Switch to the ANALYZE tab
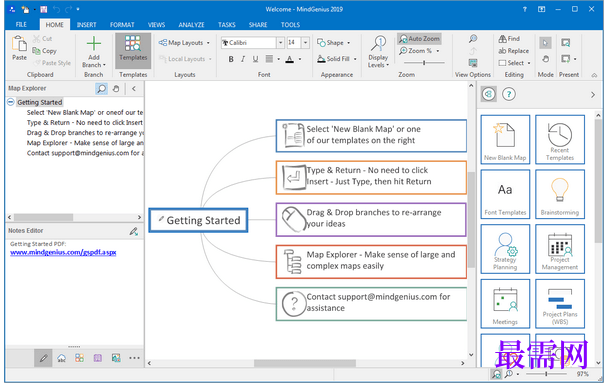 (x=191, y=25)
